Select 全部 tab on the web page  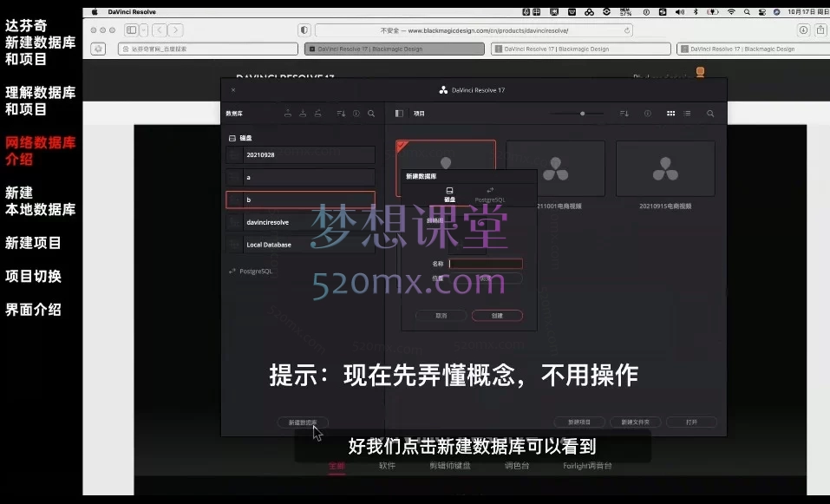pos(337,466)
